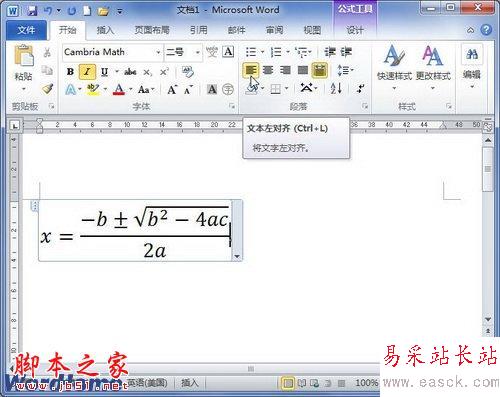Screen dimensions: 500x397
Task: Expand Font dialog launcher
Action: (232, 106)
